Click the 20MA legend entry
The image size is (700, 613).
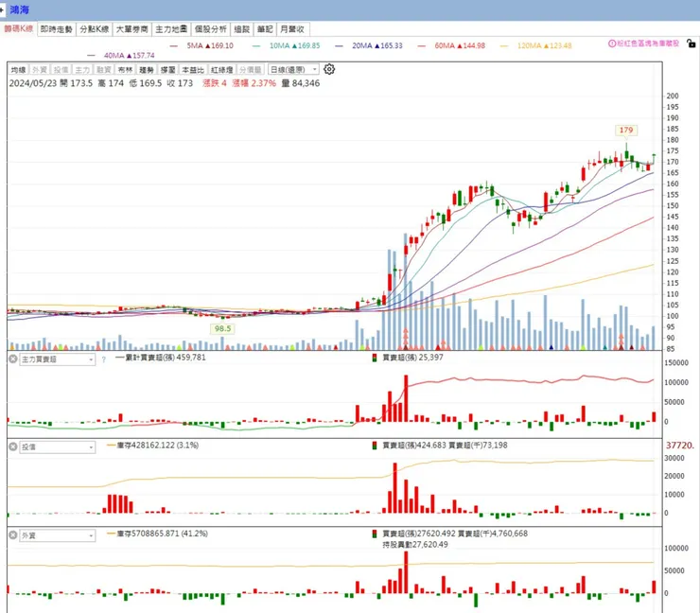coord(369,45)
